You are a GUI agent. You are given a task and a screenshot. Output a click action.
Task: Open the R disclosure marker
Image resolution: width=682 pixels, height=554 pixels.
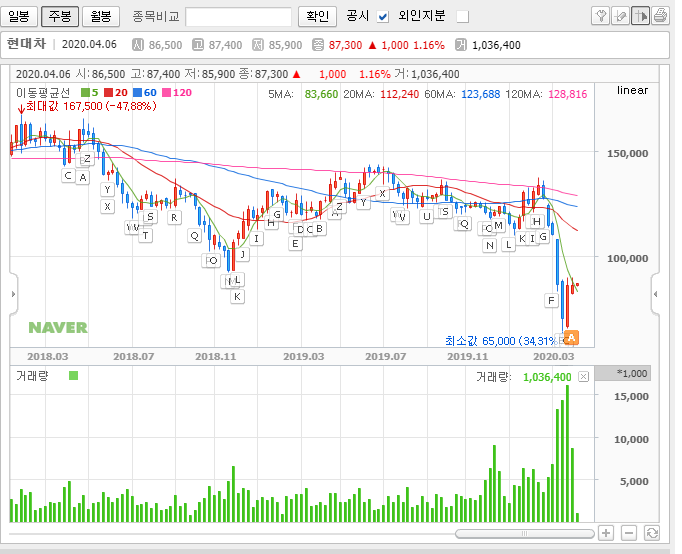(x=174, y=217)
